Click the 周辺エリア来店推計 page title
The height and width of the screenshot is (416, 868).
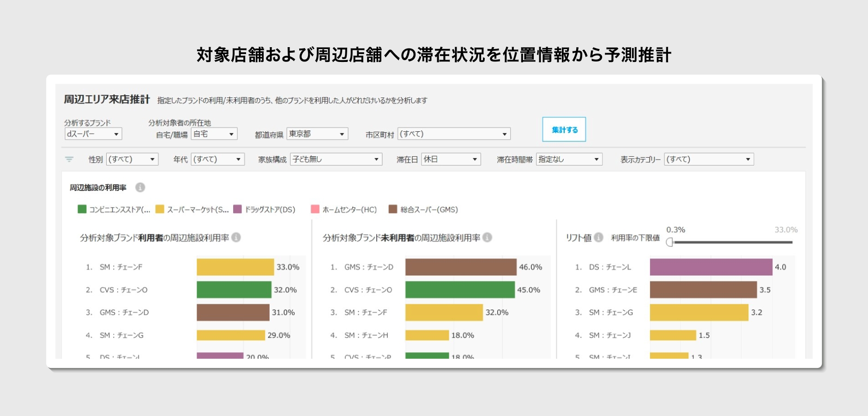(107, 99)
